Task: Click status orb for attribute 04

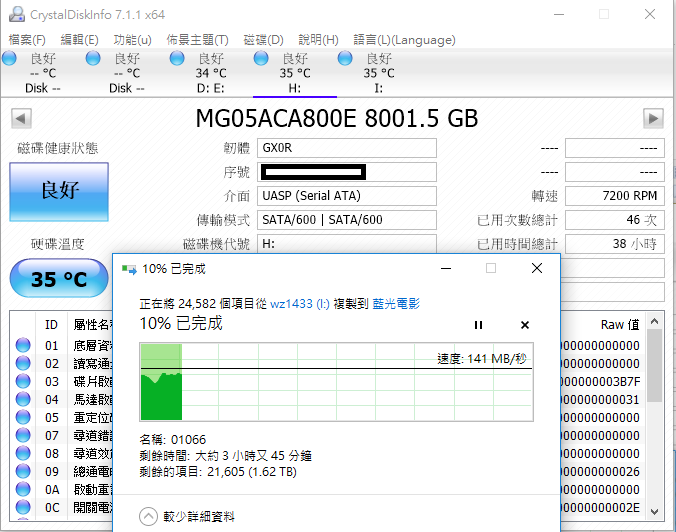Action: (x=23, y=399)
